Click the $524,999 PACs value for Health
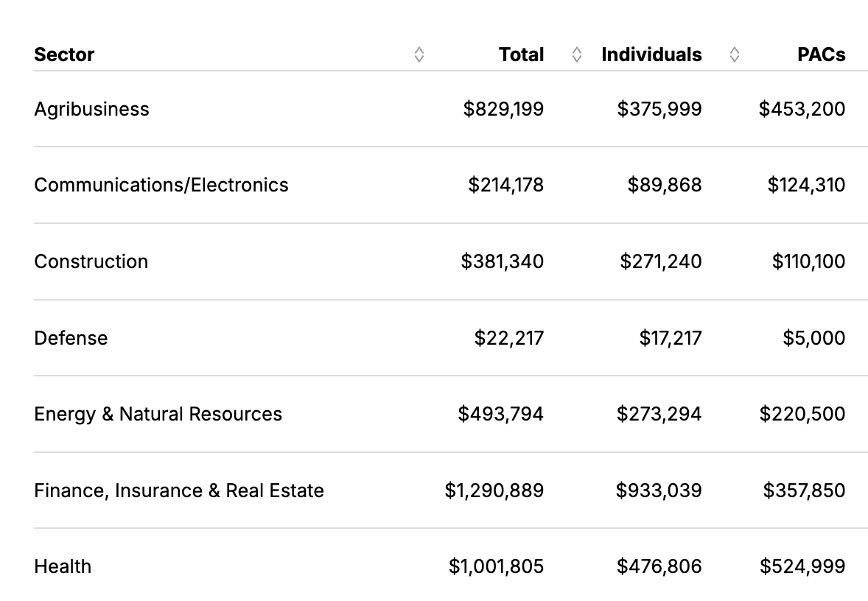Image resolution: width=868 pixels, height=601 pixels. click(x=802, y=566)
